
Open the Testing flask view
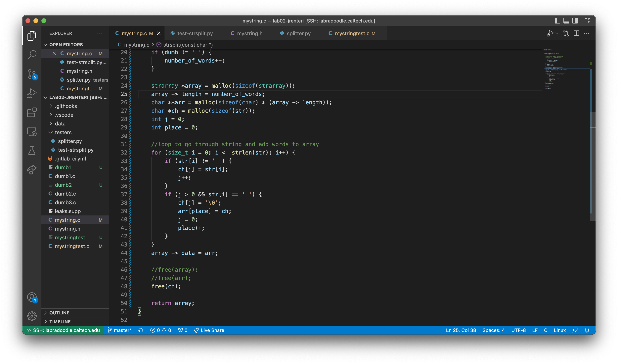click(32, 150)
